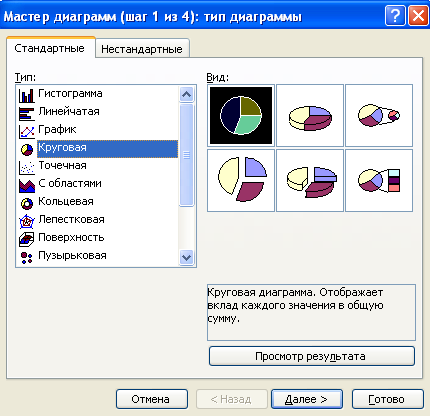Viewport: 430px width, 416px height.
Task: Choose the С областями area chart icon
Action: click(27, 185)
